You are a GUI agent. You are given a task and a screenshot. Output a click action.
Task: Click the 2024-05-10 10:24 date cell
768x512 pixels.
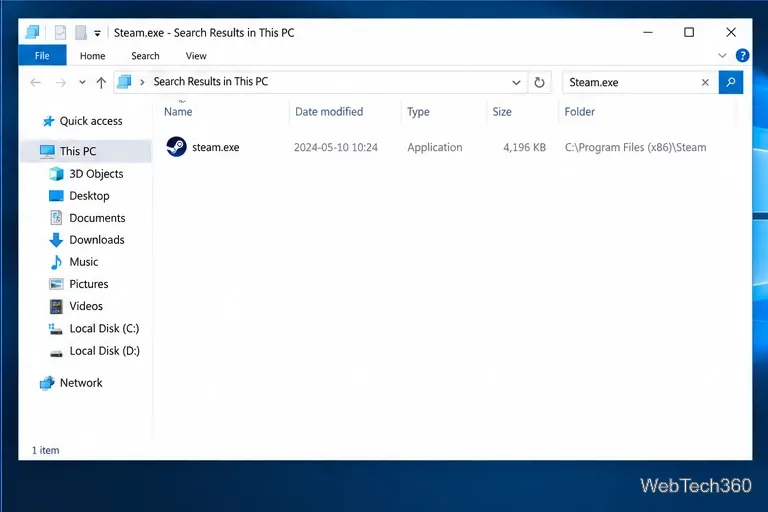pyautogui.click(x=336, y=147)
